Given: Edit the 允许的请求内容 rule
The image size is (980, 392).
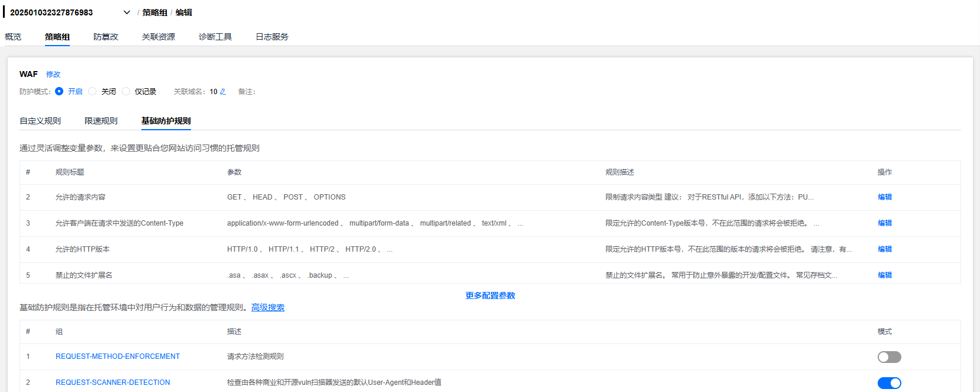Looking at the screenshot, I should click(x=885, y=197).
